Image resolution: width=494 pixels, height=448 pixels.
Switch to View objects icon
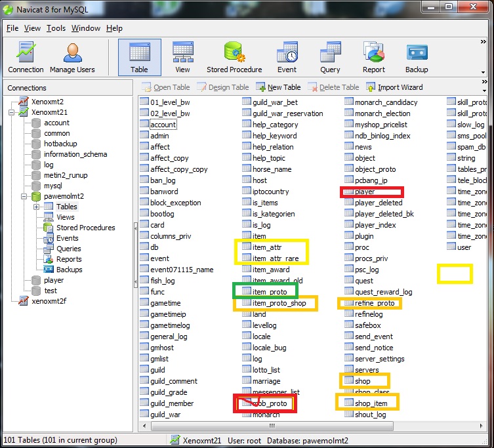[183, 57]
